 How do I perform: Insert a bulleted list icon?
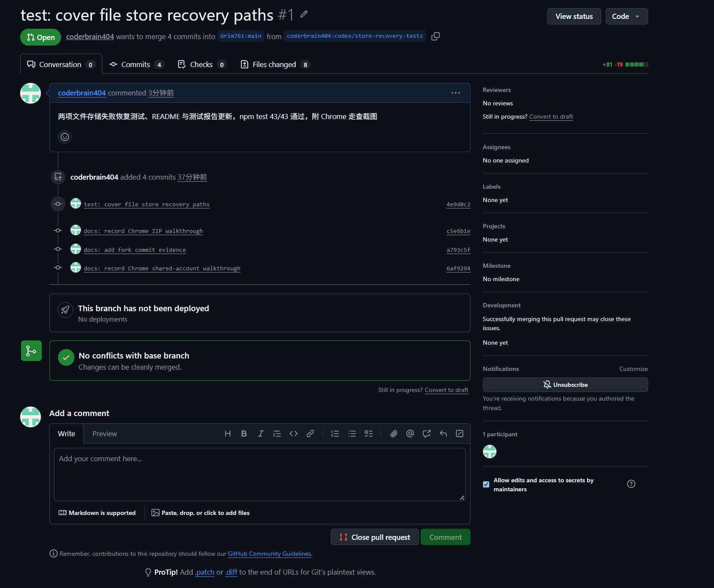(352, 434)
